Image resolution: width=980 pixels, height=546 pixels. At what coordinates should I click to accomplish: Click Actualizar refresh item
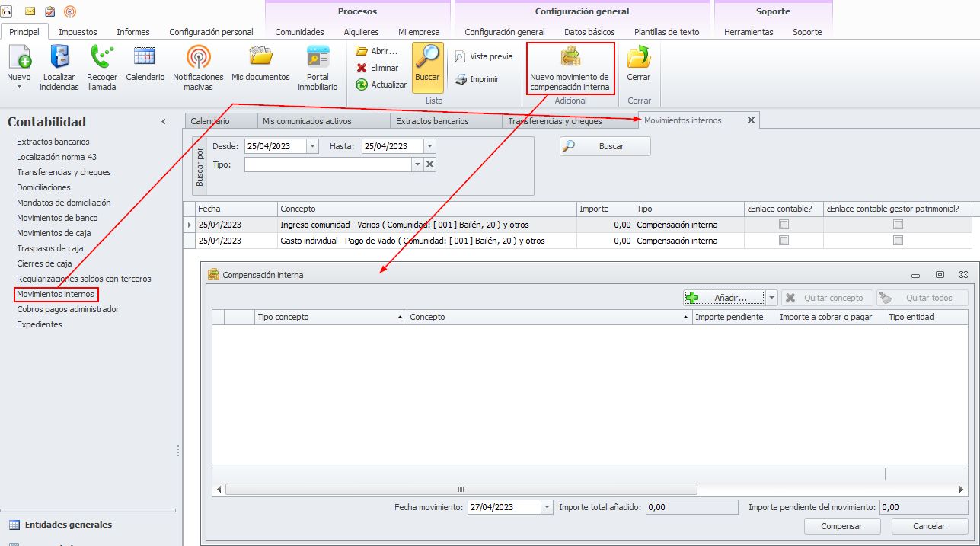(381, 85)
